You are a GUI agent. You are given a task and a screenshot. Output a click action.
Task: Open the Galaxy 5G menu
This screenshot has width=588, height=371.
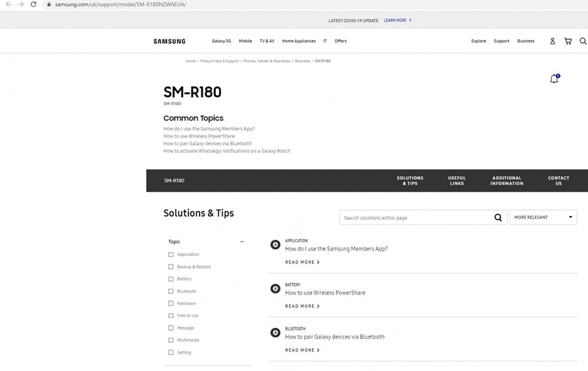(221, 41)
